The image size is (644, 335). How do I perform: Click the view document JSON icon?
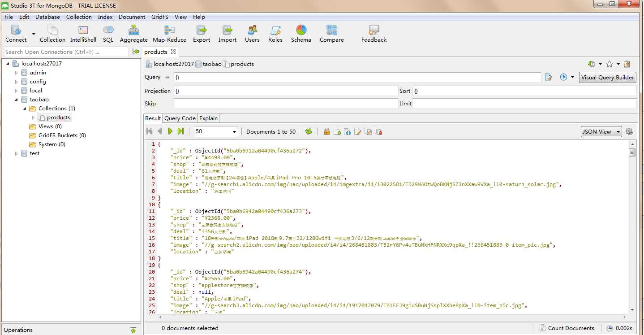click(348, 131)
